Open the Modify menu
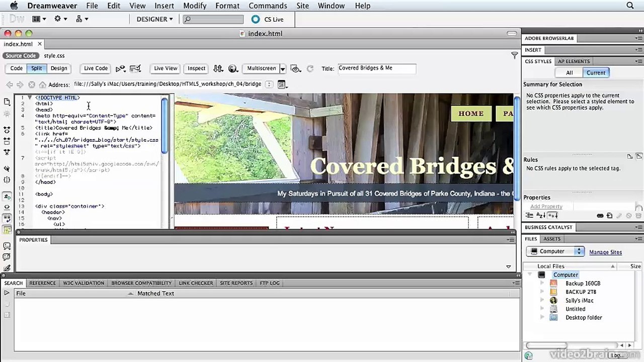The image size is (644, 362). click(x=195, y=6)
